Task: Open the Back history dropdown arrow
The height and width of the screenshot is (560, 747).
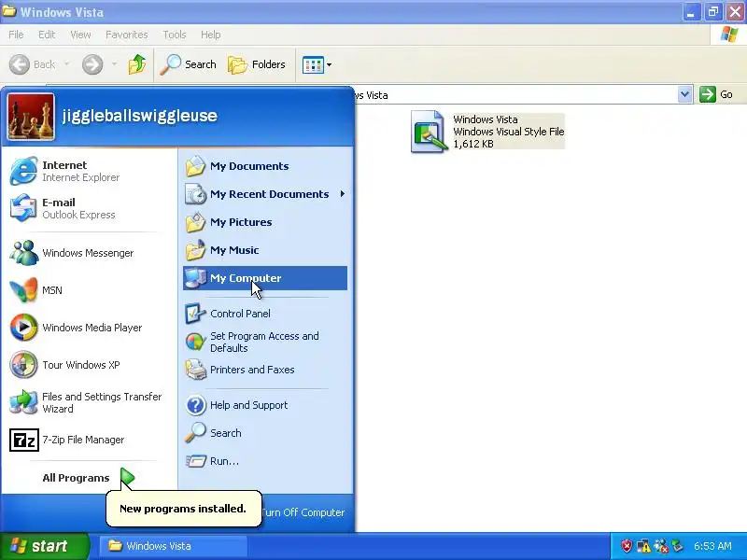Action: [66, 64]
